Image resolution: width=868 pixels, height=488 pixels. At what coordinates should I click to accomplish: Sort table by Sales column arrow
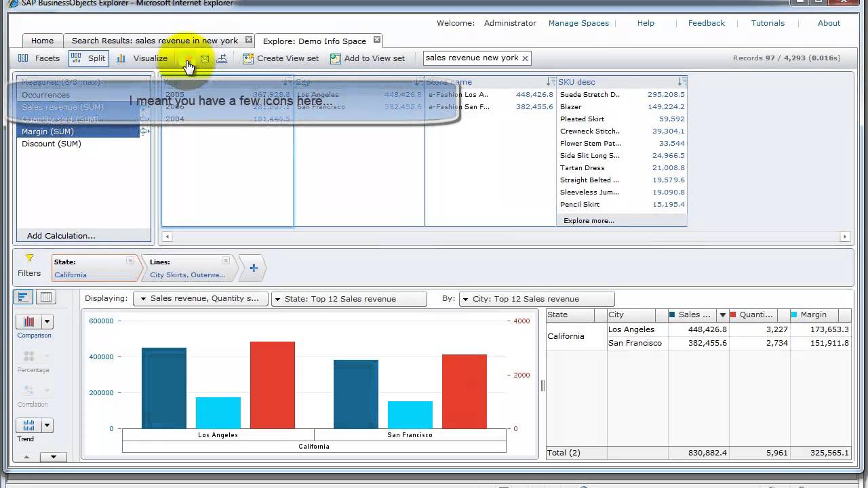point(723,314)
